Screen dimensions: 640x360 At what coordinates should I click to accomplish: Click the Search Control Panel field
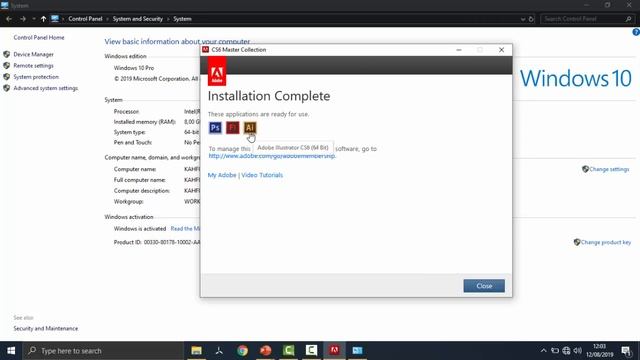(587, 19)
